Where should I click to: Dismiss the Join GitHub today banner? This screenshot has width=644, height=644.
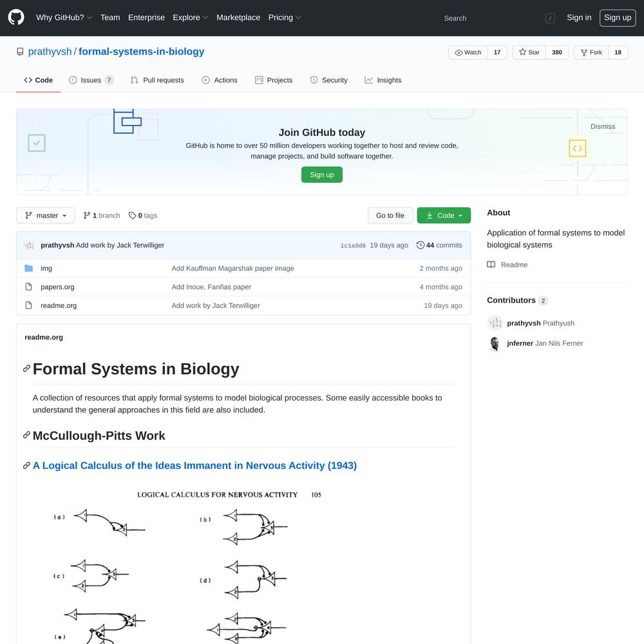click(x=603, y=126)
